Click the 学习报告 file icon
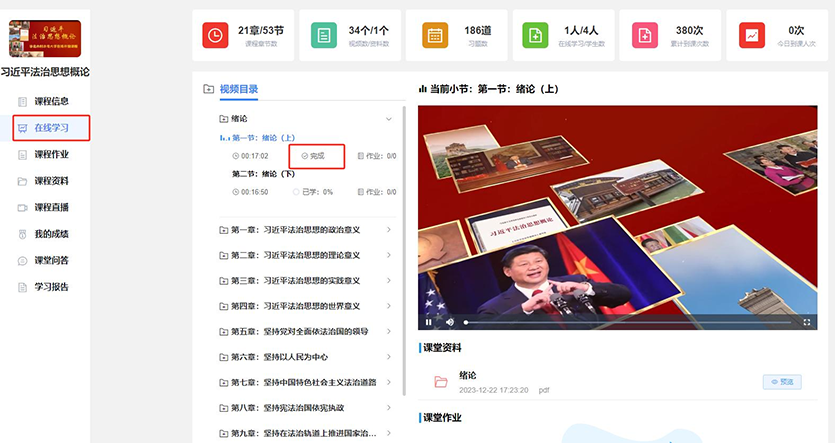The image size is (835, 443). click(x=22, y=288)
